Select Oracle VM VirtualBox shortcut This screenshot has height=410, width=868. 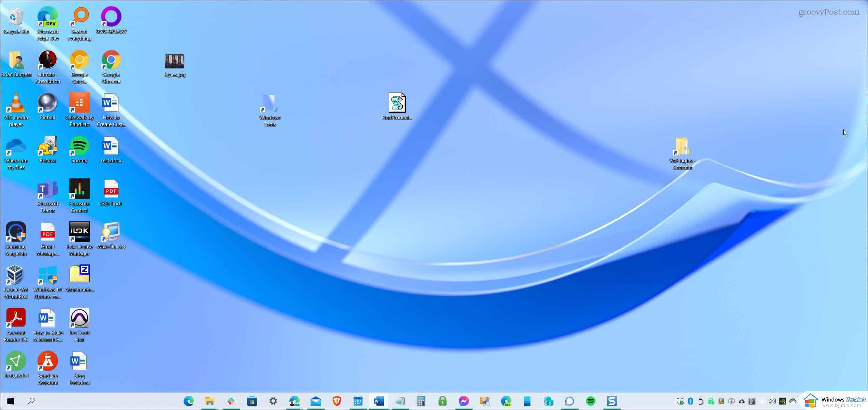[16, 282]
